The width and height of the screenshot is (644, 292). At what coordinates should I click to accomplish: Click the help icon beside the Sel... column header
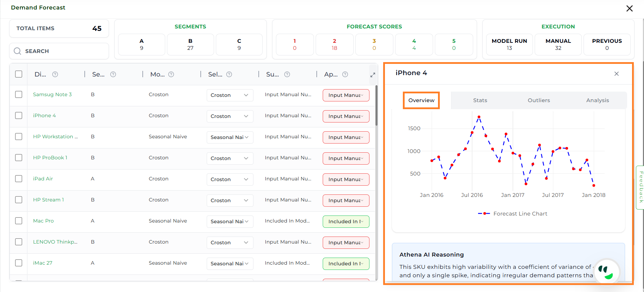click(229, 74)
